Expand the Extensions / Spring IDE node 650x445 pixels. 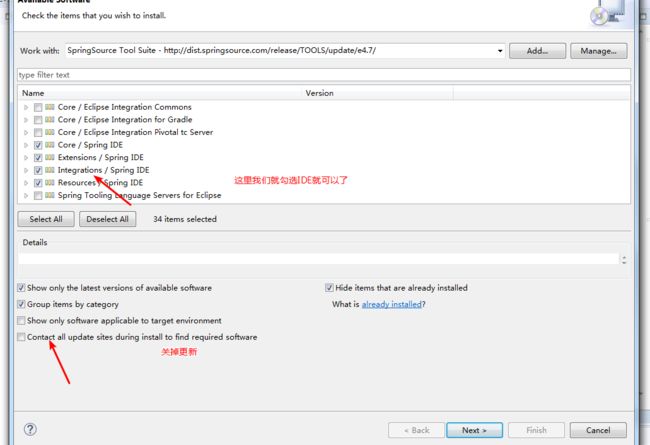coord(26,158)
